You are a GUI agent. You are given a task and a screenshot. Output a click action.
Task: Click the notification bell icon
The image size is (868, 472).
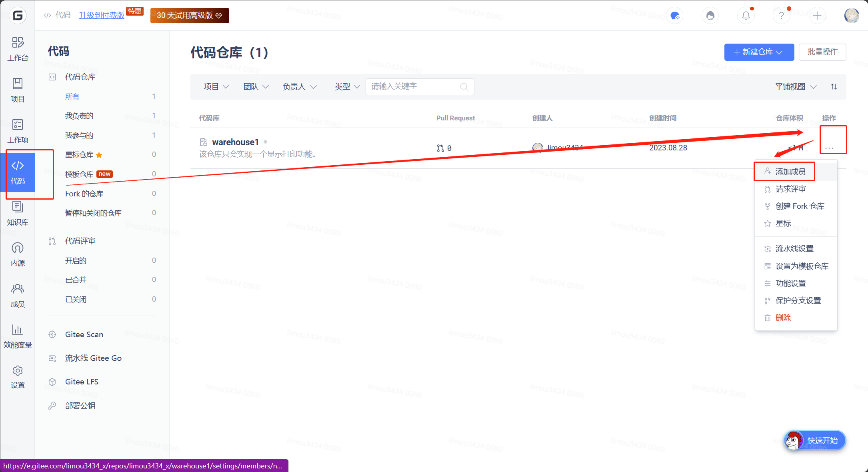(746, 16)
